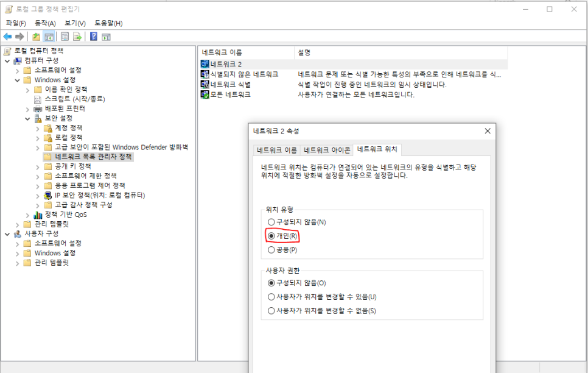Expand 소프트웨어 제한 정책 node
The width and height of the screenshot is (588, 373).
38,177
